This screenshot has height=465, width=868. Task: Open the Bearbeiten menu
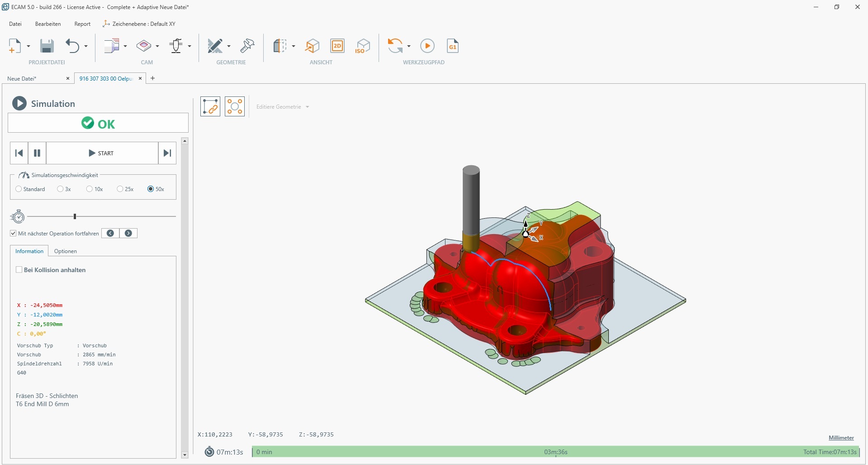pyautogui.click(x=48, y=24)
